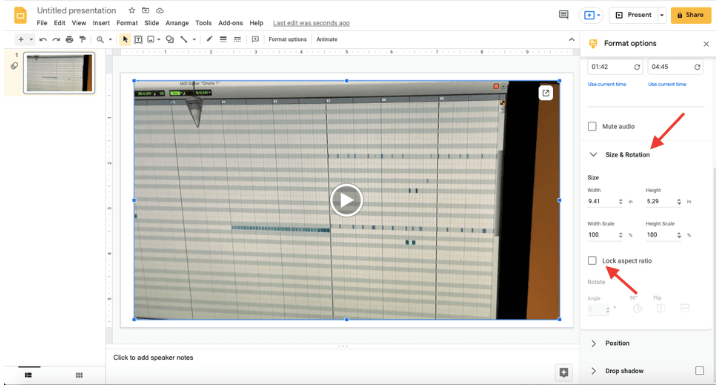The width and height of the screenshot is (716, 386).
Task: Play the video on the slide
Action: click(x=347, y=200)
